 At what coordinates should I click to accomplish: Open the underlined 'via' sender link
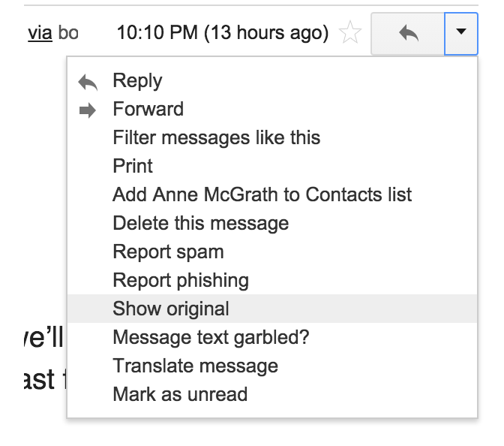pyautogui.click(x=40, y=33)
